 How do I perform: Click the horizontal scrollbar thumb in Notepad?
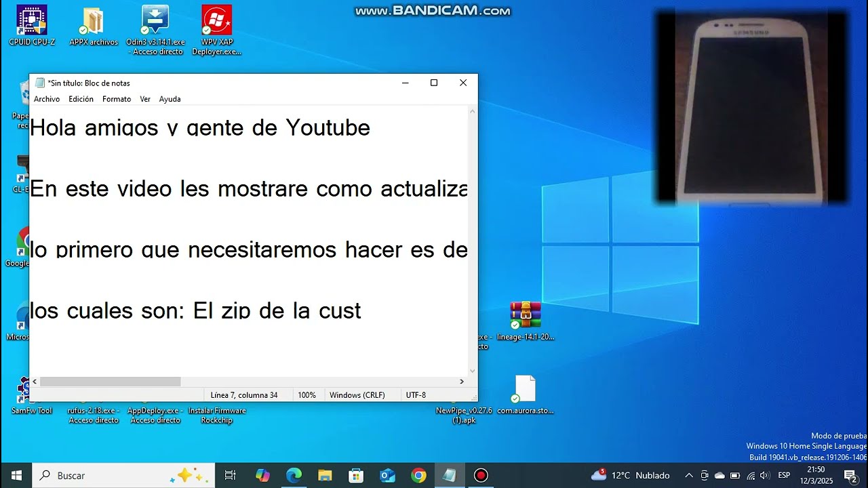coord(110,382)
